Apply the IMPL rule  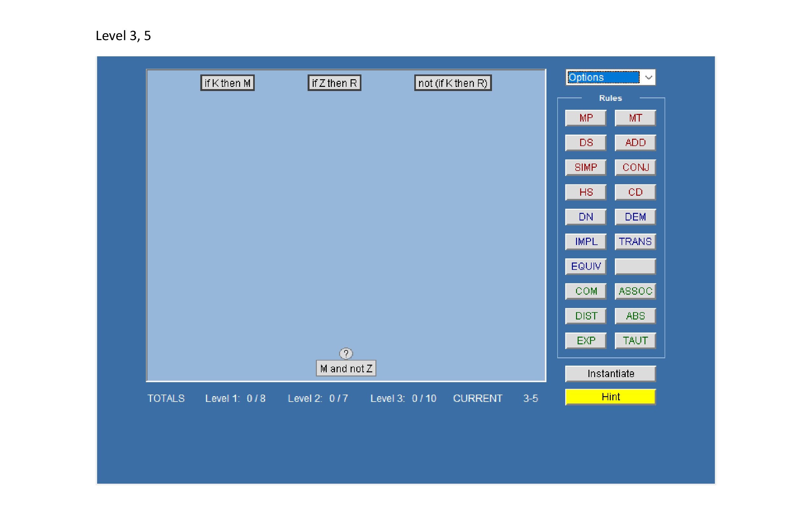coord(586,242)
